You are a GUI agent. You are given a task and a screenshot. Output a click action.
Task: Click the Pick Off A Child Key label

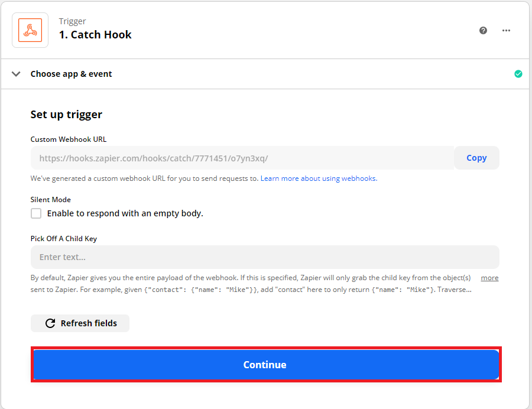click(x=64, y=239)
